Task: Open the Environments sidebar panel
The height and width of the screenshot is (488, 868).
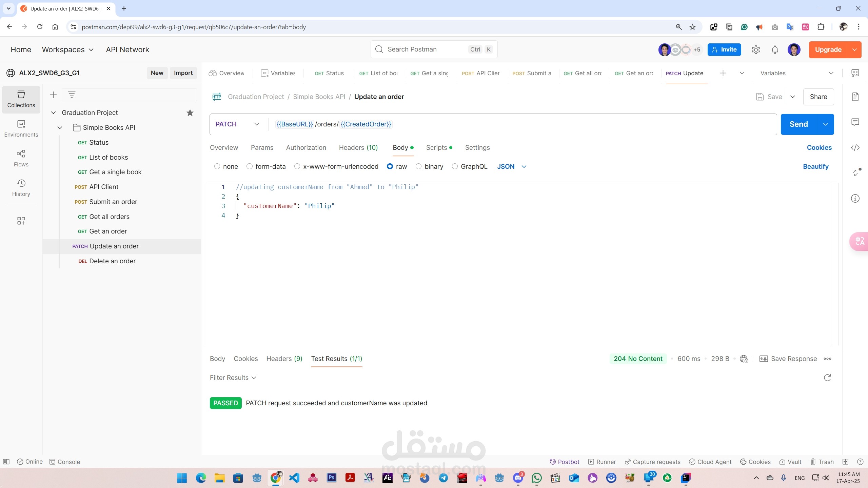Action: click(21, 128)
